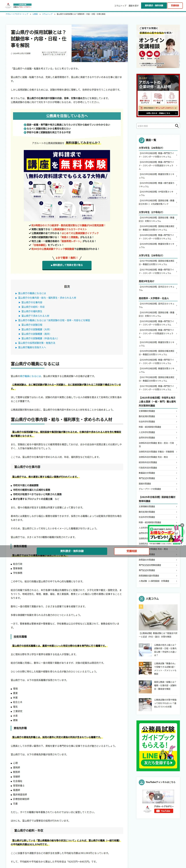Viewport: 186px width, 868px height.
Task: Jump to 採用試験対策・勉強方法 in contents
Action: point(37,343)
